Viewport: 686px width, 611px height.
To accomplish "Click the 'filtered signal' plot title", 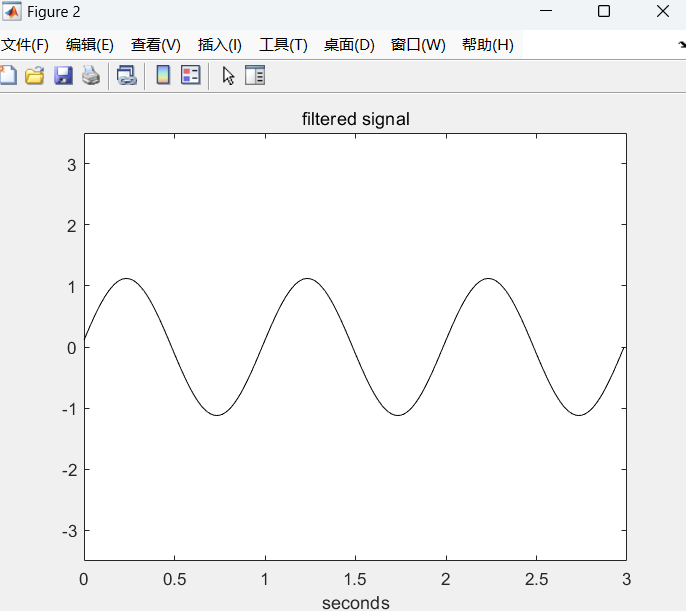I will [356, 119].
